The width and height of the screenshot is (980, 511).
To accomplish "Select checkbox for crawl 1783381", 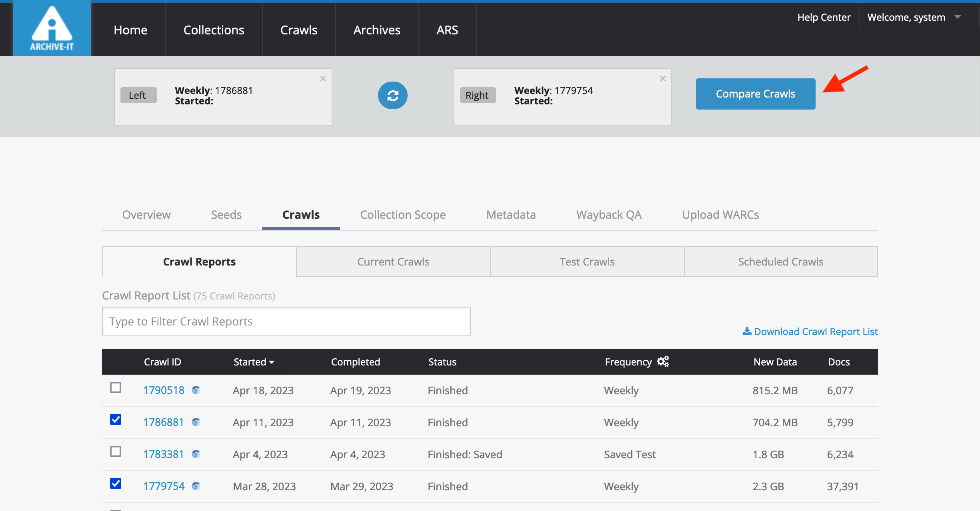I will pyautogui.click(x=116, y=452).
